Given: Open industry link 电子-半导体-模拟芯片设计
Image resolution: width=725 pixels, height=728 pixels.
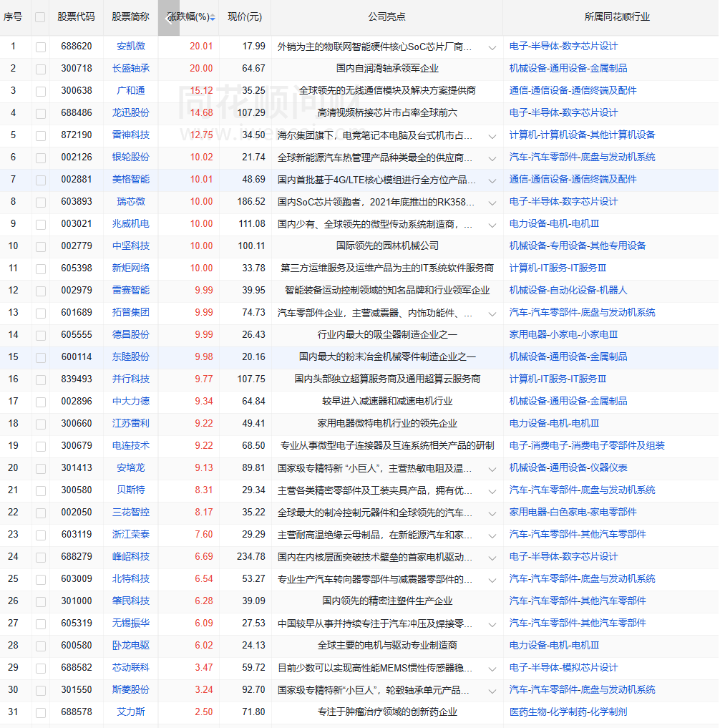Looking at the screenshot, I should (563, 668).
